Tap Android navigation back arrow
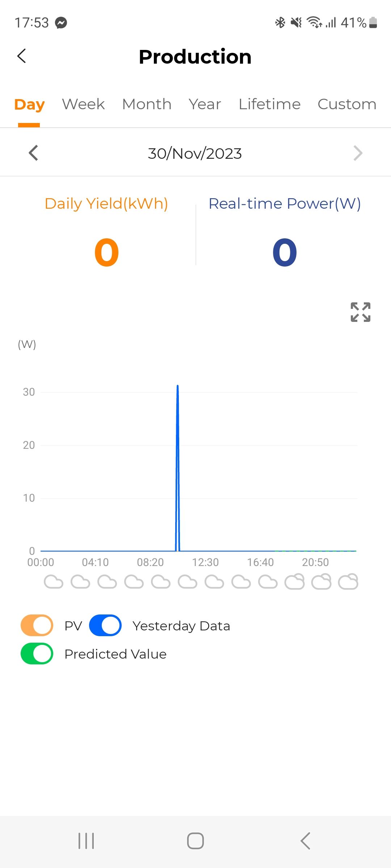The width and height of the screenshot is (391, 868). (x=305, y=841)
